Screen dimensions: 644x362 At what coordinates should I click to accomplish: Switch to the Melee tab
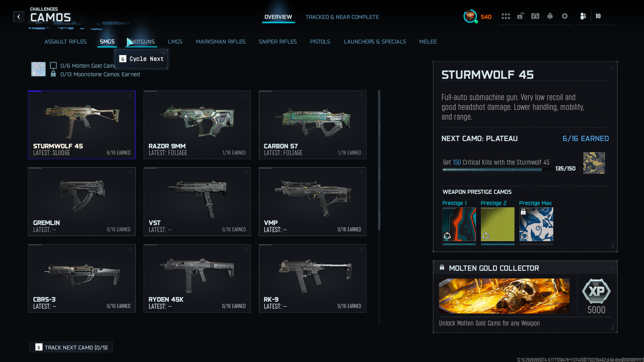[x=428, y=42]
